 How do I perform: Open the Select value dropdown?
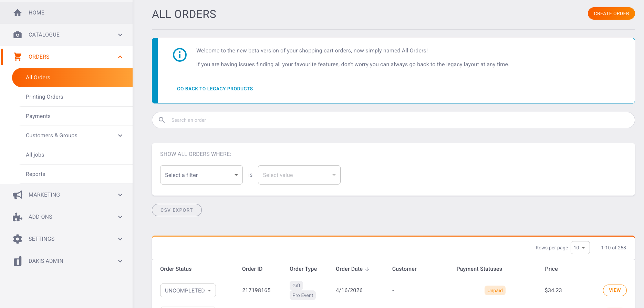[x=299, y=175]
